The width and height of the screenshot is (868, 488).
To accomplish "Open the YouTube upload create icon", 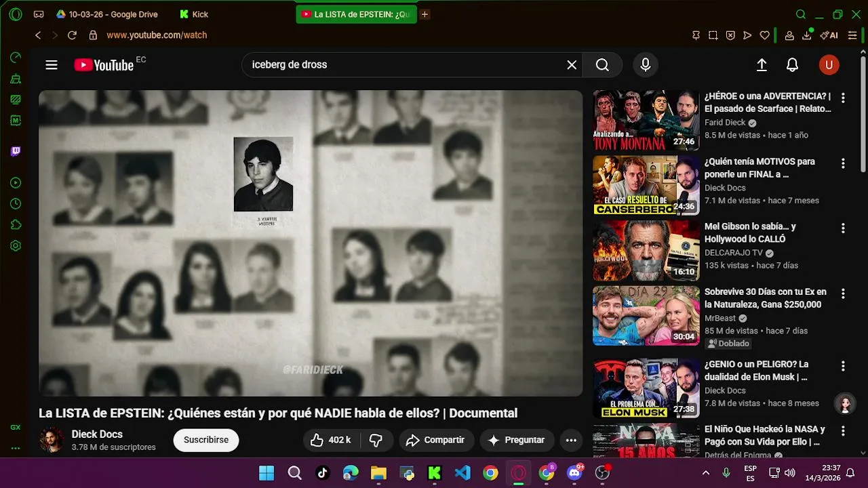I will coord(762,65).
